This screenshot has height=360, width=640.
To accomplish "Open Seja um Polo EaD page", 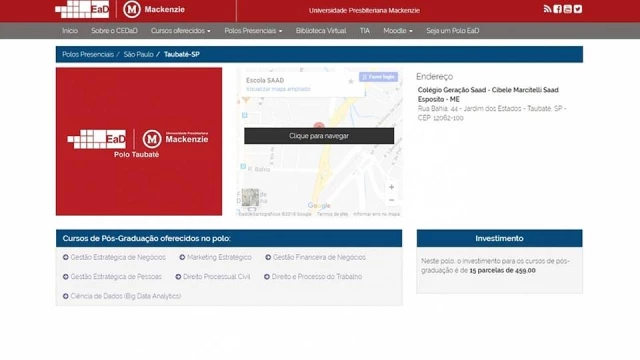I will [x=453, y=31].
